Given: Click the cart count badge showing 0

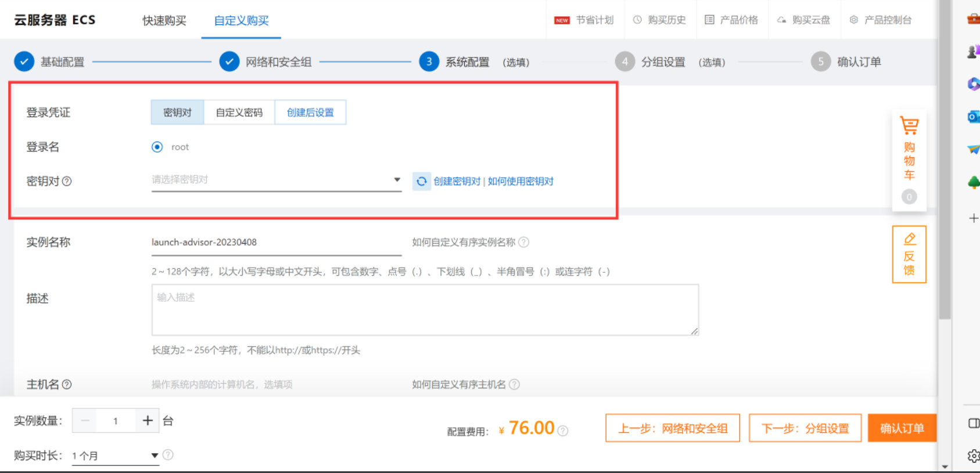Looking at the screenshot, I should tap(909, 197).
